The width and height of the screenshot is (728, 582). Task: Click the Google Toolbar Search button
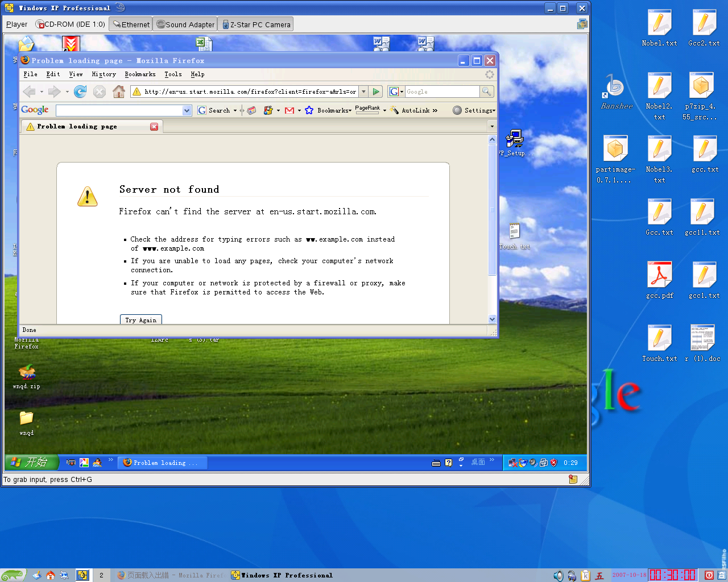pyautogui.click(x=214, y=110)
